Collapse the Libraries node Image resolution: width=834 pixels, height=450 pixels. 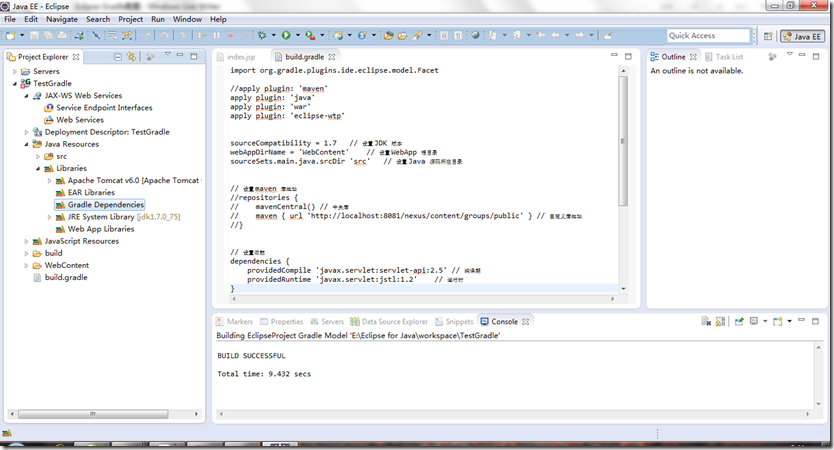pos(38,169)
